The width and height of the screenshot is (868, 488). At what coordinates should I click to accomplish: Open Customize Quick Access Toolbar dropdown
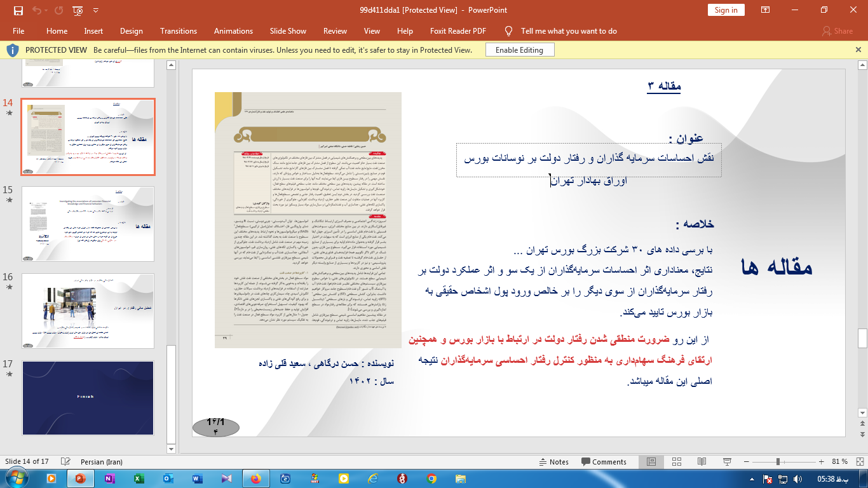(95, 11)
